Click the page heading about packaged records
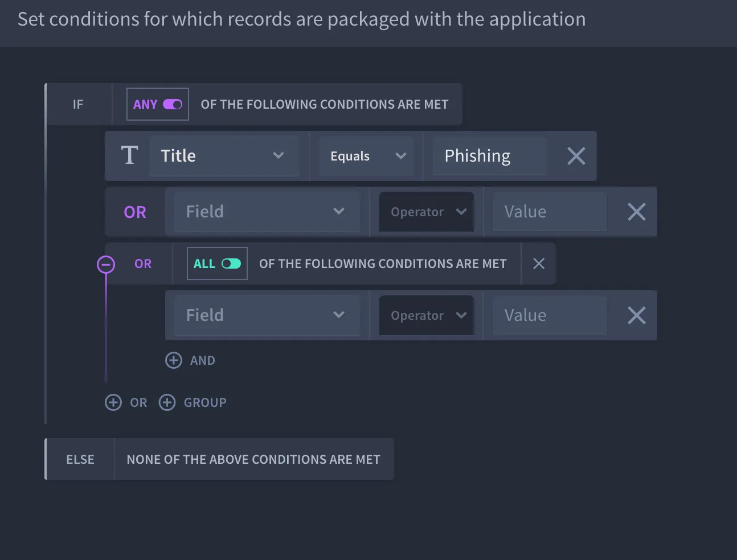The height and width of the screenshot is (560, 737). 301,19
